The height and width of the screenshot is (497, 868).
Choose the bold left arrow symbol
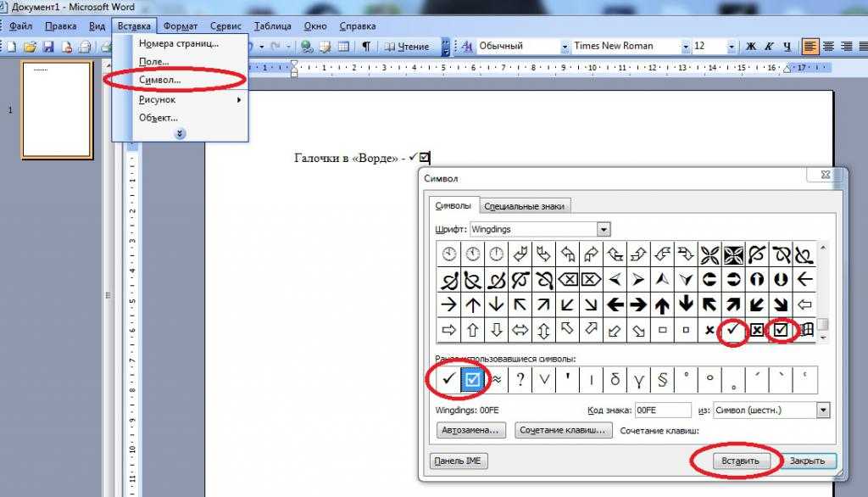[614, 304]
